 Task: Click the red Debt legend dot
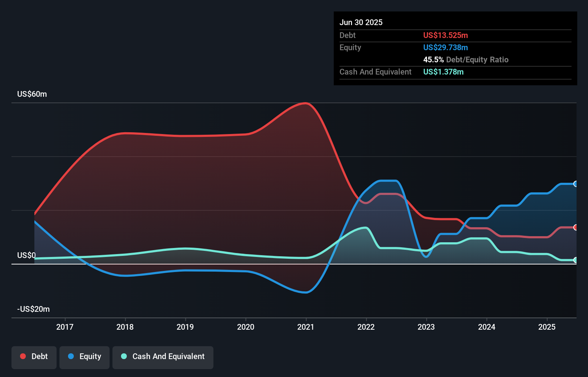[x=22, y=356]
